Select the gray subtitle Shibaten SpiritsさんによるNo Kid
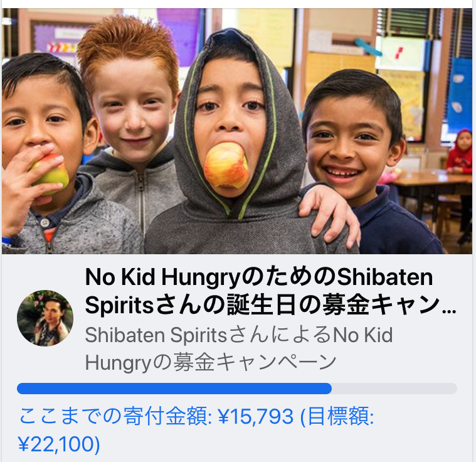Image resolution: width=476 pixels, height=462 pixels. (239, 335)
